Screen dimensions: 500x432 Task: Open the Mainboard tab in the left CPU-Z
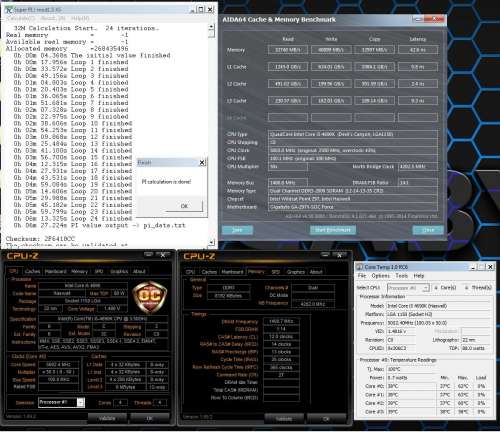tap(56, 272)
